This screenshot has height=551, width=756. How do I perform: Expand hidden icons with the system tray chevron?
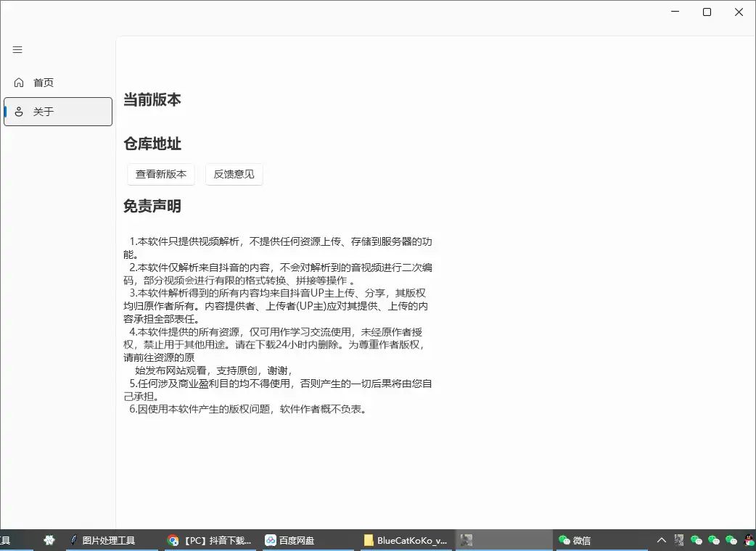(x=662, y=540)
